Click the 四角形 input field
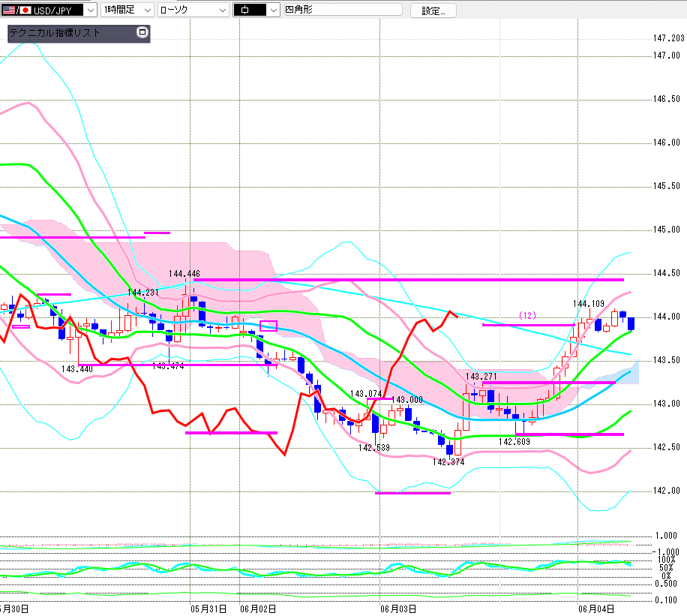 343,10
